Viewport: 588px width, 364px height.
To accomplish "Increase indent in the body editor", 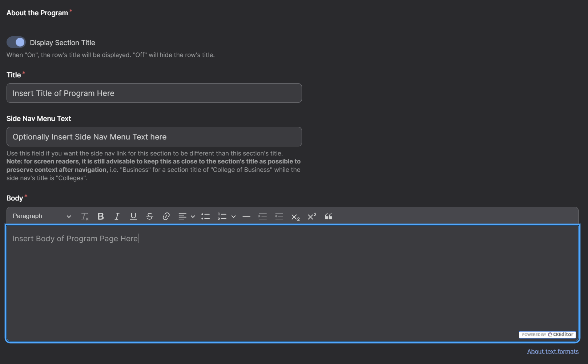I will tap(262, 217).
